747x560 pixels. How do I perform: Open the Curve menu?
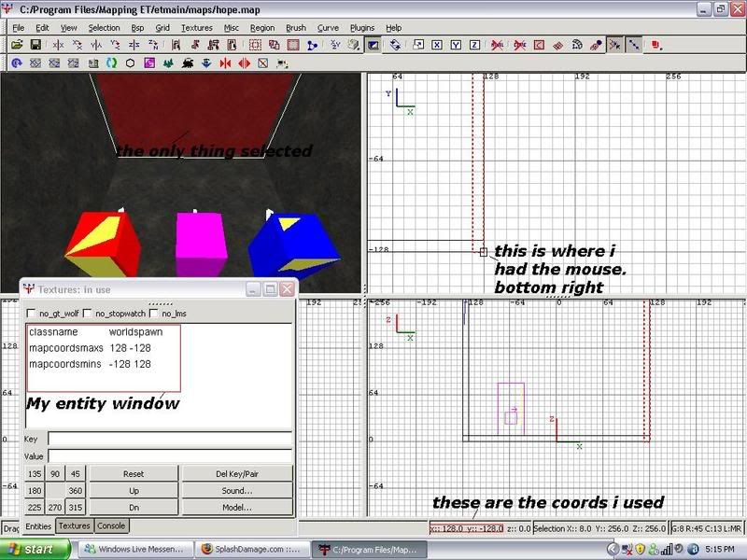pyautogui.click(x=328, y=28)
